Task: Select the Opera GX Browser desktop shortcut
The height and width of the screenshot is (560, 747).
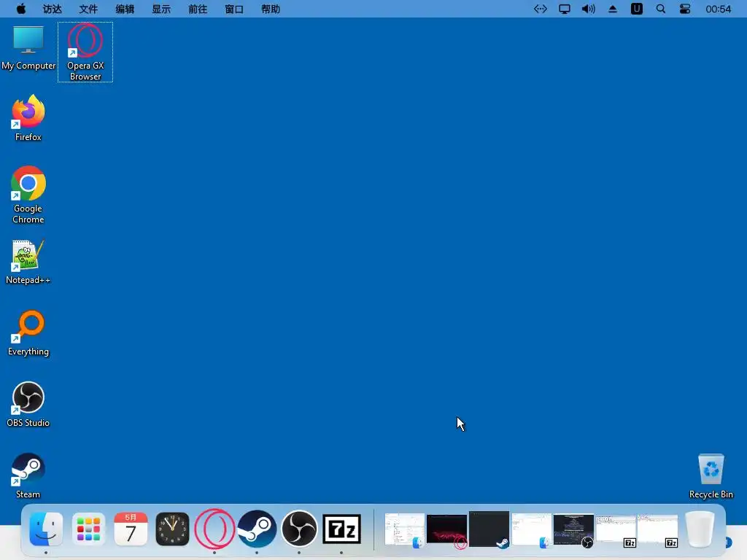Action: [85, 52]
